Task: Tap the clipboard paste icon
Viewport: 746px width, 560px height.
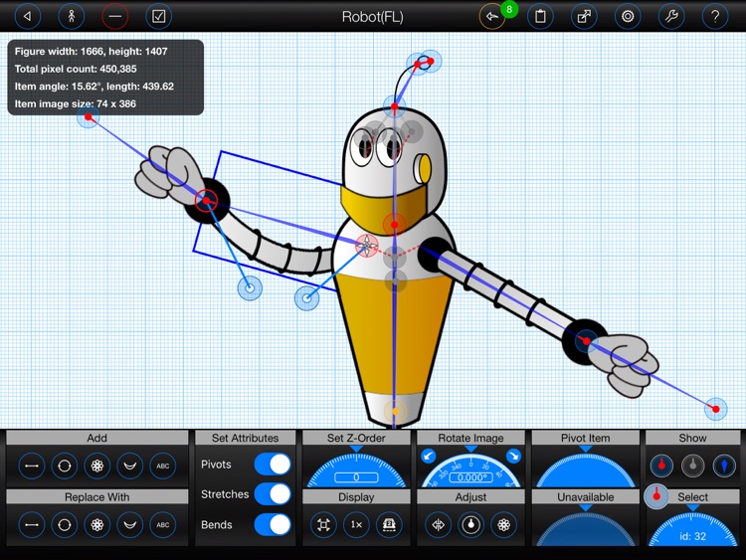Action: [x=540, y=17]
